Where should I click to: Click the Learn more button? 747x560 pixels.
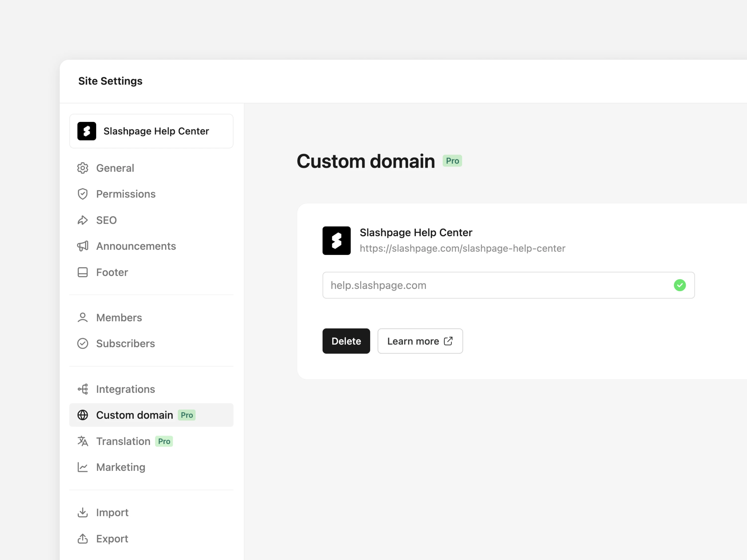point(420,341)
